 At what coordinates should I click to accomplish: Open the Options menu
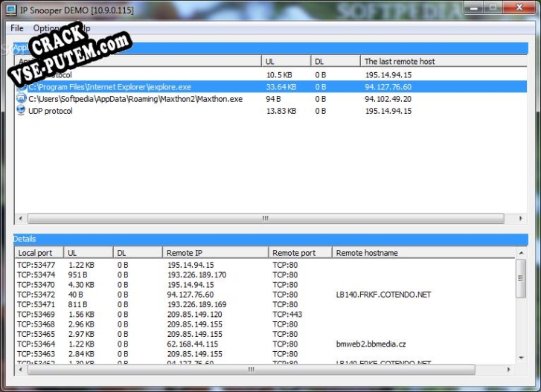pos(46,28)
